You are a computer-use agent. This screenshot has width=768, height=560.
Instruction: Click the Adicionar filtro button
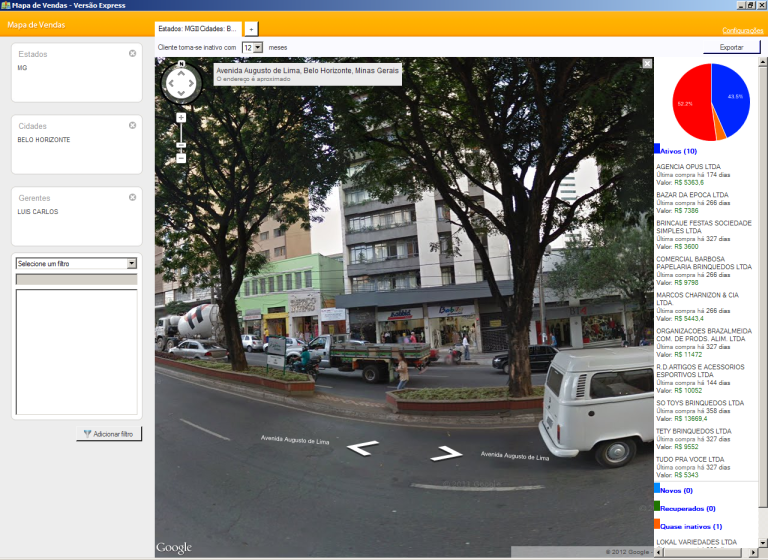pos(109,434)
